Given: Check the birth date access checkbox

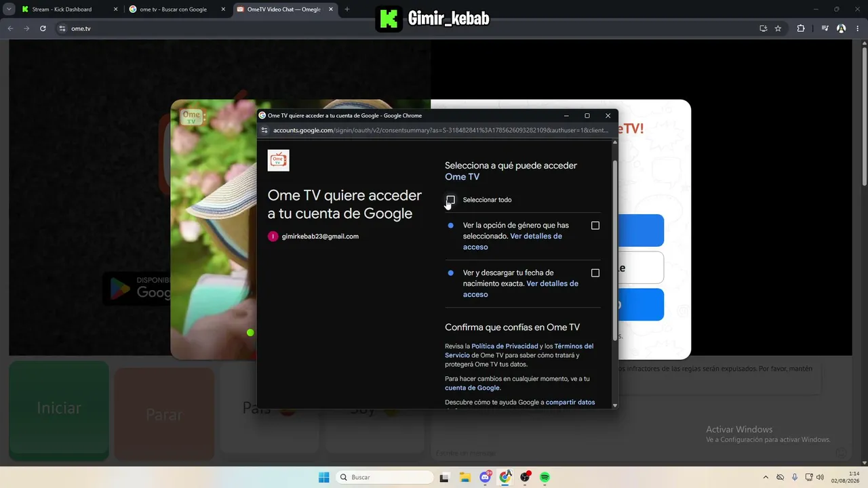Looking at the screenshot, I should point(595,273).
